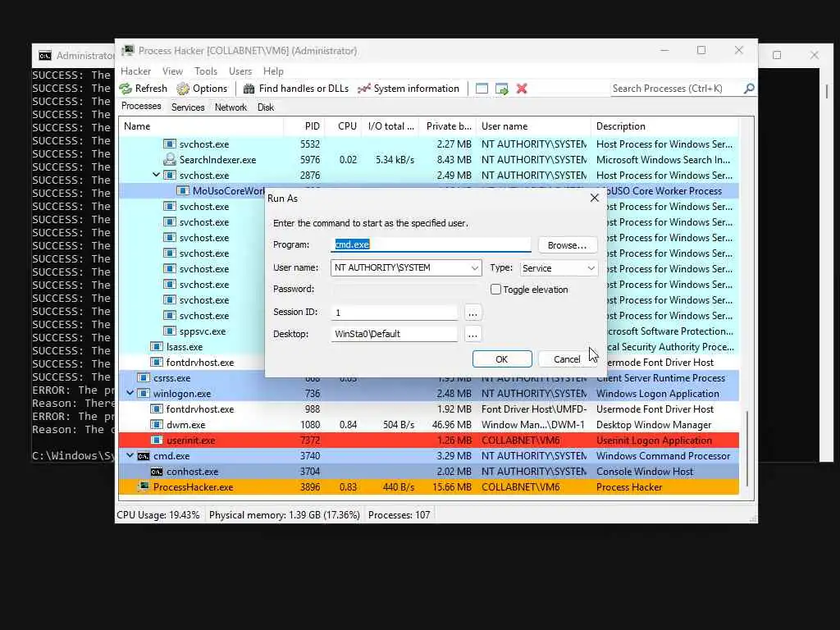Switch to the Network tab
This screenshot has width=840, height=630.
(x=231, y=107)
